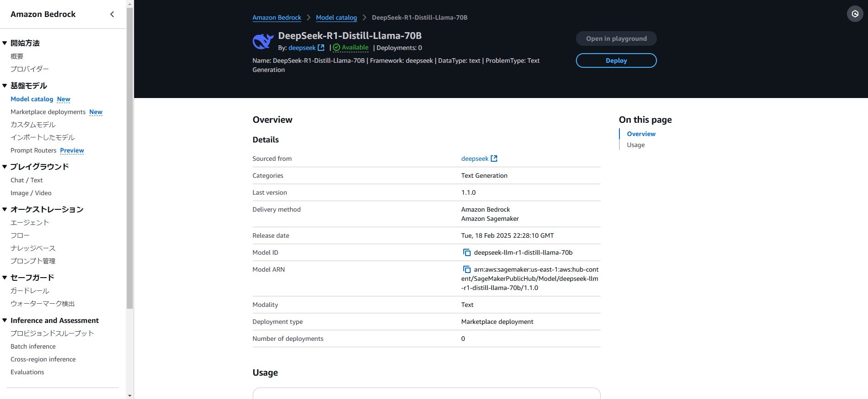Open deepseek link in Sourced from row
The width and height of the screenshot is (868, 399).
[475, 159]
